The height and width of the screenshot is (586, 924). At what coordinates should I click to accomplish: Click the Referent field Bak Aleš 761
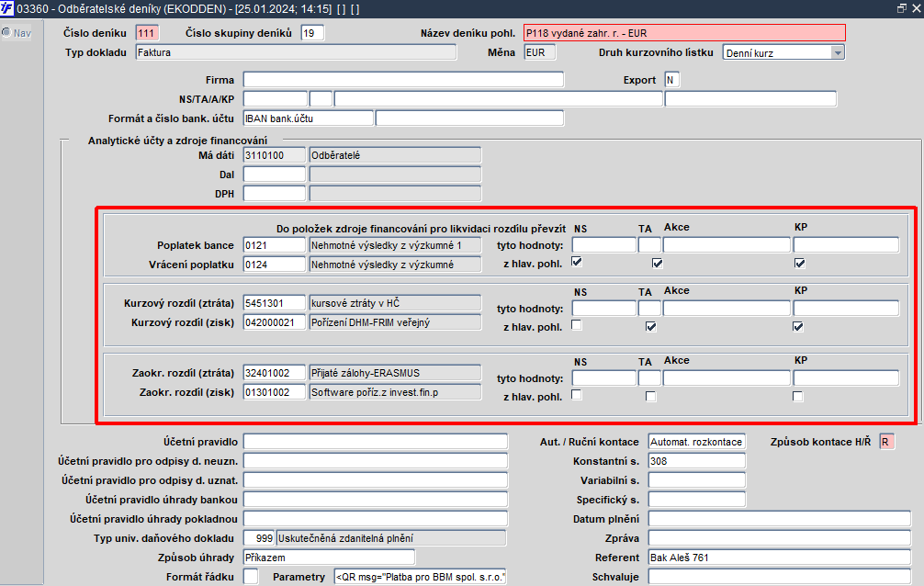pyautogui.click(x=780, y=558)
